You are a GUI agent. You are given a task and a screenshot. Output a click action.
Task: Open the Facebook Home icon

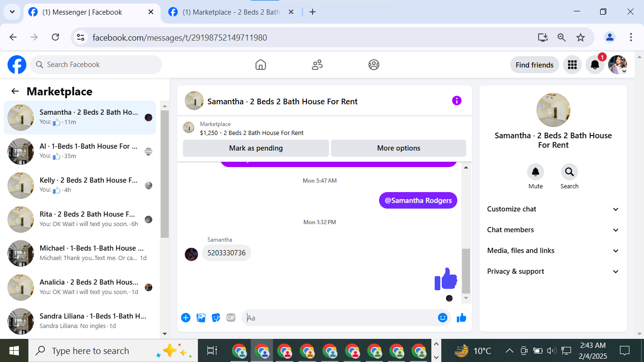[x=261, y=65]
